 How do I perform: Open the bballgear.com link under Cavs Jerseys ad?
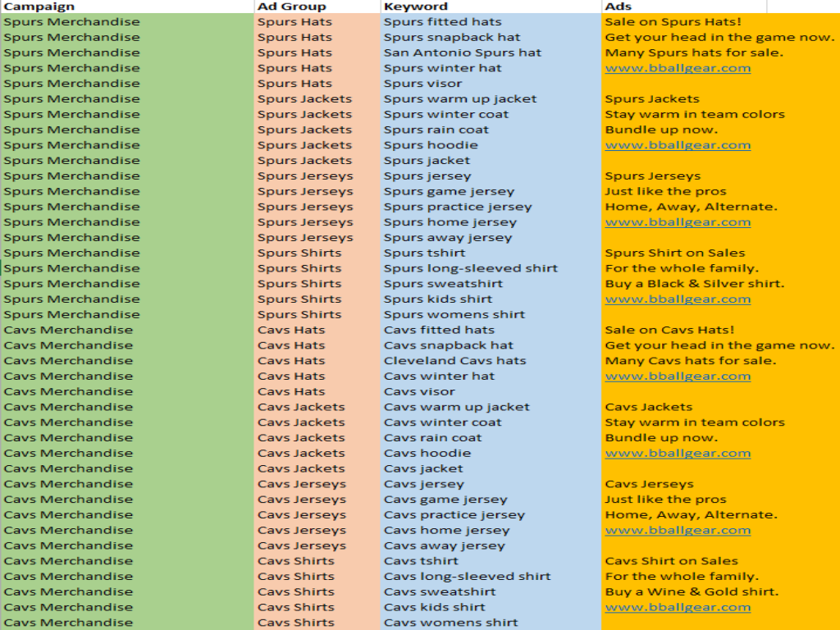point(678,531)
